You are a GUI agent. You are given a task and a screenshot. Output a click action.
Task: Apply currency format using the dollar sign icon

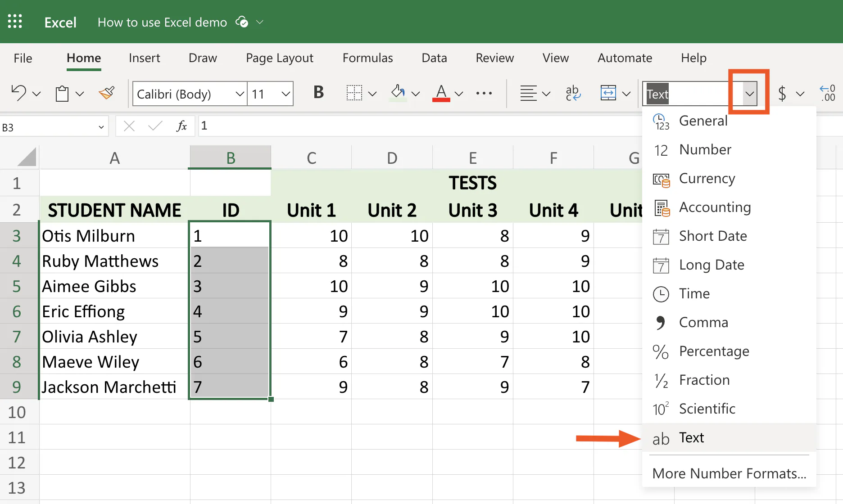coord(783,93)
